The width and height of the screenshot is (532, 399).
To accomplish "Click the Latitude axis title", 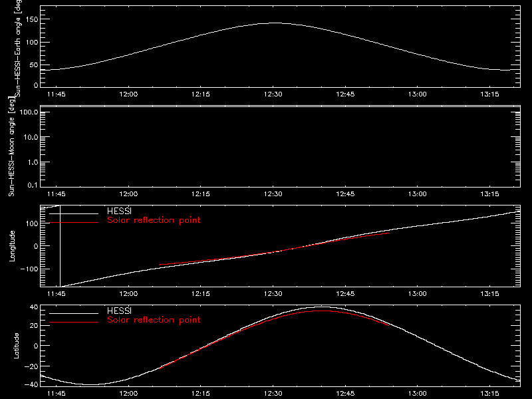I will tap(16, 346).
